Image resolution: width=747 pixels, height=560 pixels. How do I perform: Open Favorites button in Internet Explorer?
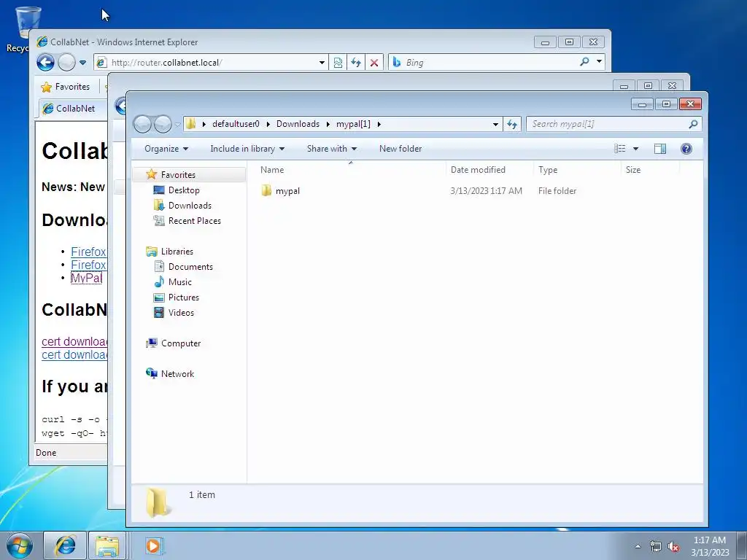(x=66, y=87)
